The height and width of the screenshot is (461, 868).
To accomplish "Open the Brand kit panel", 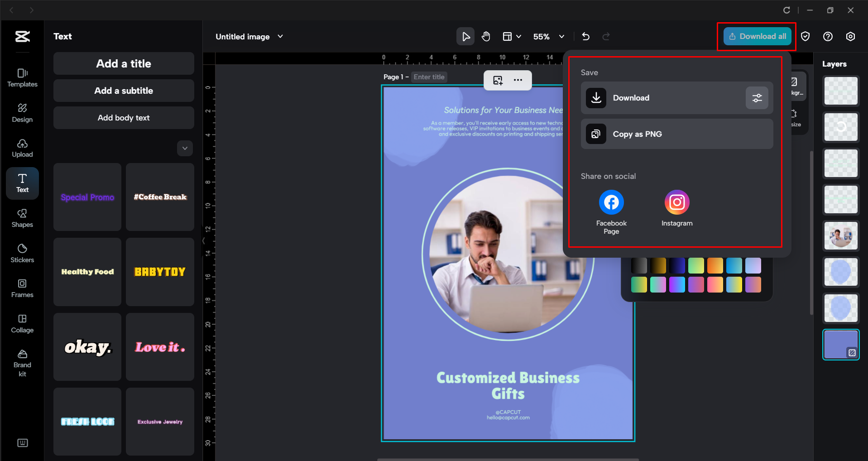I will point(22,361).
